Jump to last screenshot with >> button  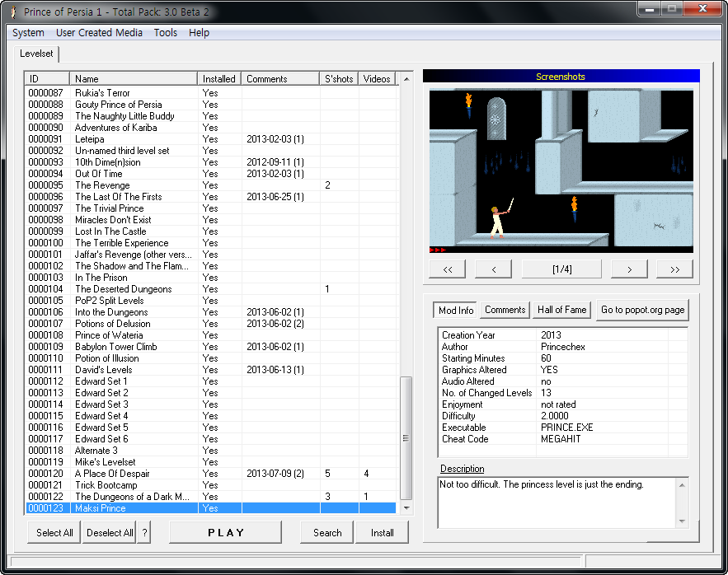(x=674, y=269)
